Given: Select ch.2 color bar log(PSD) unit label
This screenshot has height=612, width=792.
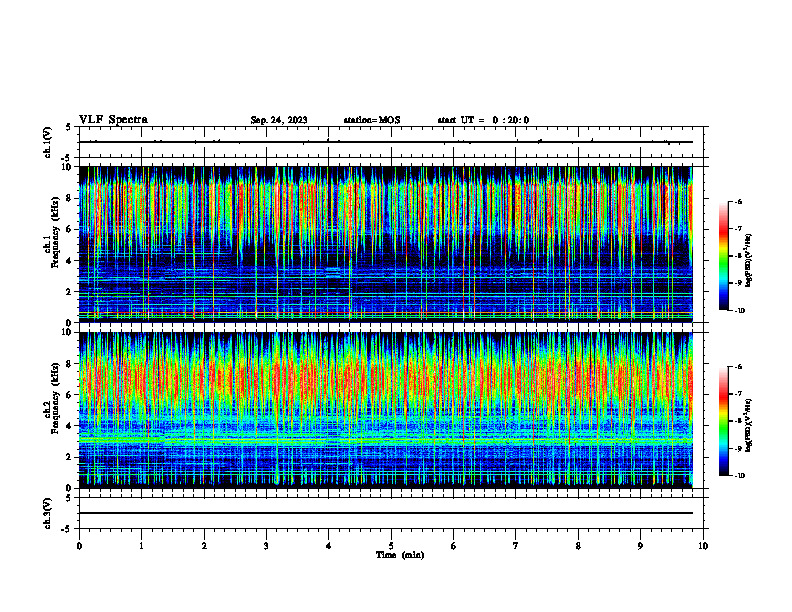Looking at the screenshot, I should tap(749, 425).
